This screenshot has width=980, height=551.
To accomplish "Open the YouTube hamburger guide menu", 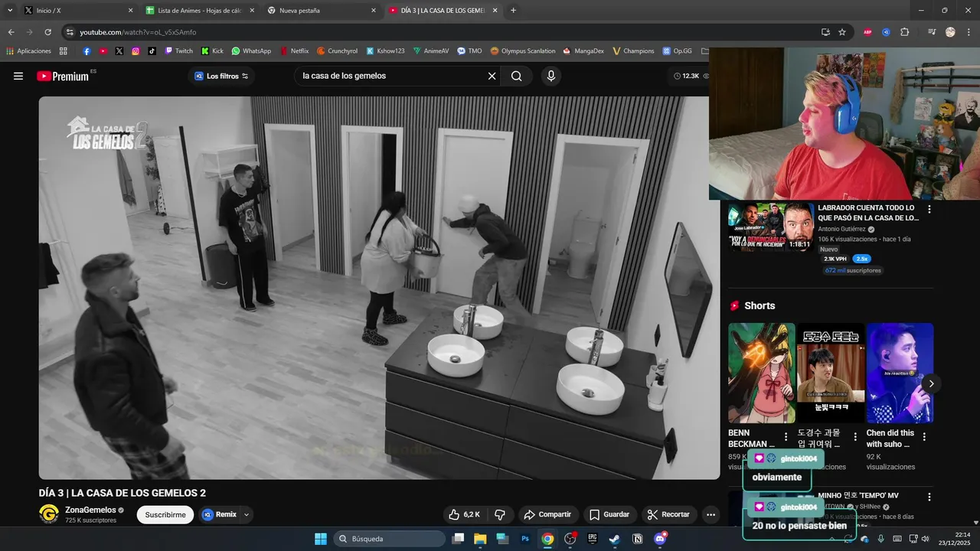I will (18, 76).
